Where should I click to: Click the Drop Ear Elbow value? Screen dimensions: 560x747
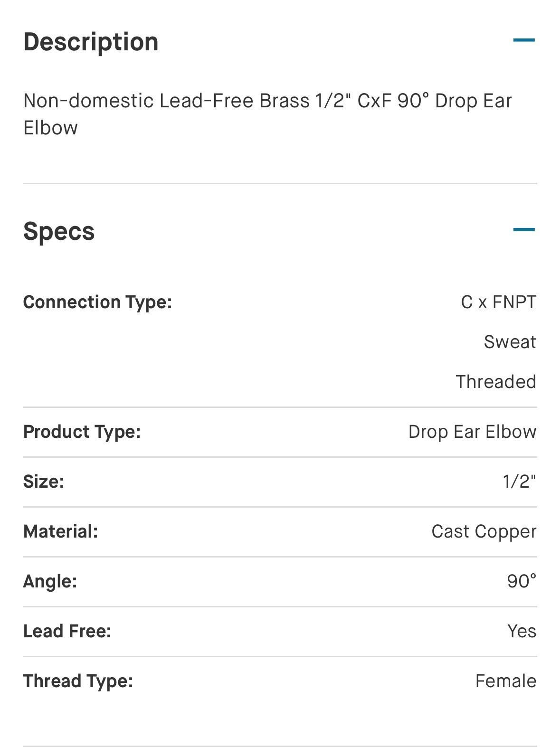(x=472, y=432)
